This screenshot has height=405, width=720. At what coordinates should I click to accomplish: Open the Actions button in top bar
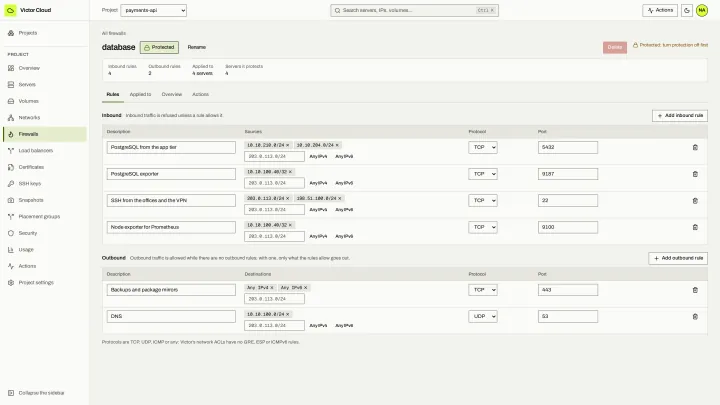click(660, 10)
